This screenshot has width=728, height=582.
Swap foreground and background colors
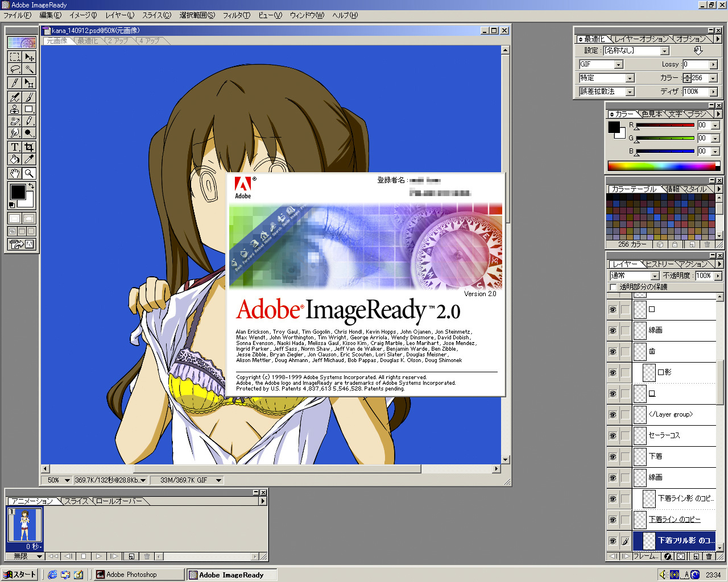(31, 186)
